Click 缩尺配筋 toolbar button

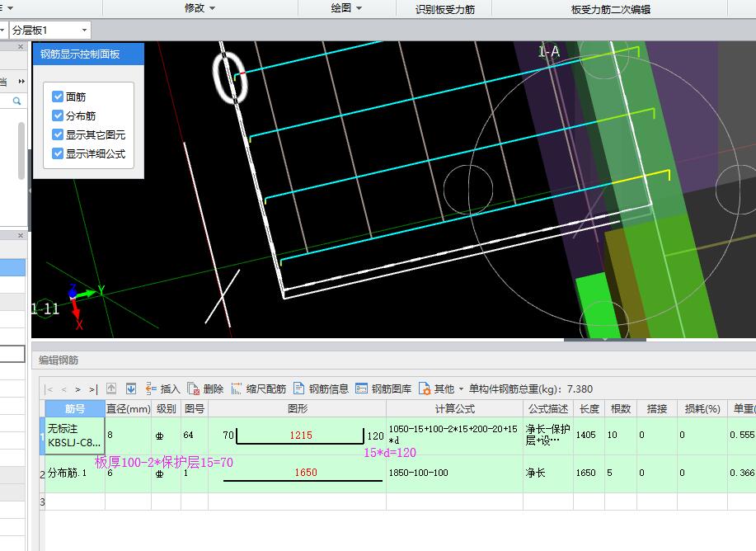[x=258, y=389]
